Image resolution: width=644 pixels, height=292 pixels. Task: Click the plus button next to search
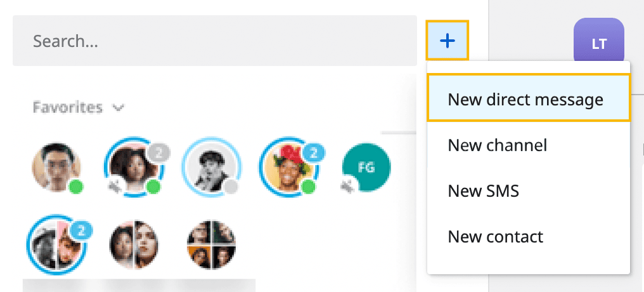[448, 41]
